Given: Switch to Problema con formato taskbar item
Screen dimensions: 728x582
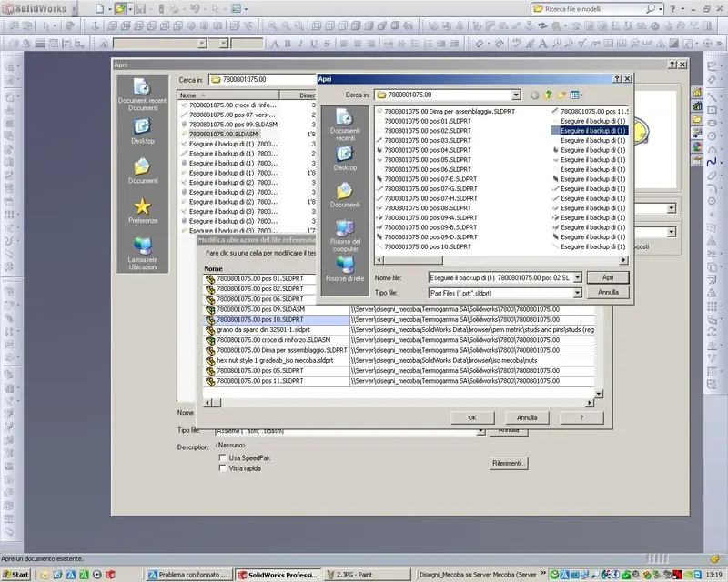Looking at the screenshot, I should click(x=188, y=575).
